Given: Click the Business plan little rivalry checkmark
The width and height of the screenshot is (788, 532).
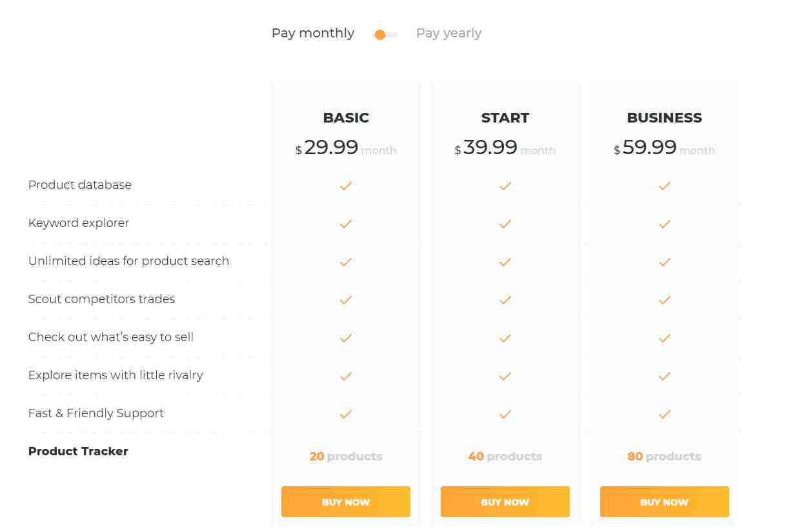Looking at the screenshot, I should [665, 376].
